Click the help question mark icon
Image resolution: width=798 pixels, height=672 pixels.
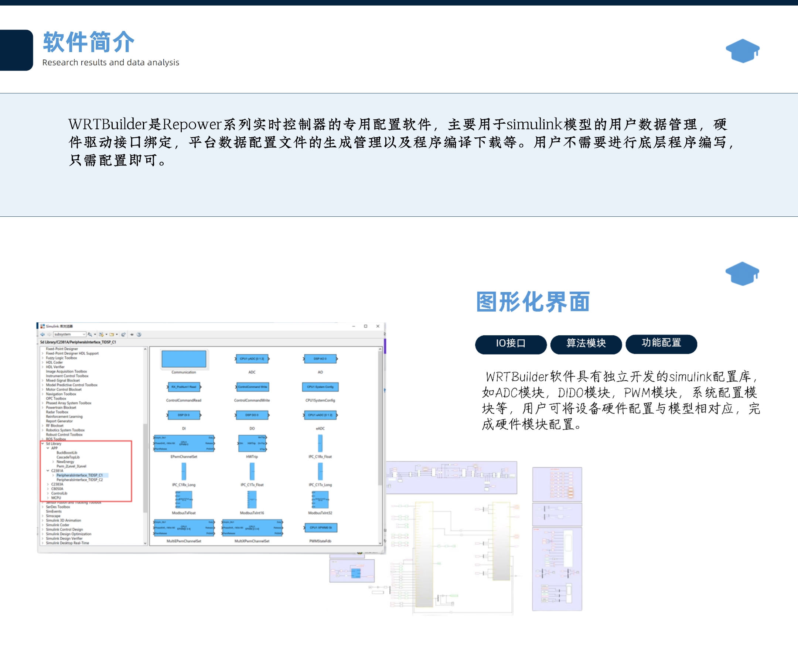(x=139, y=335)
